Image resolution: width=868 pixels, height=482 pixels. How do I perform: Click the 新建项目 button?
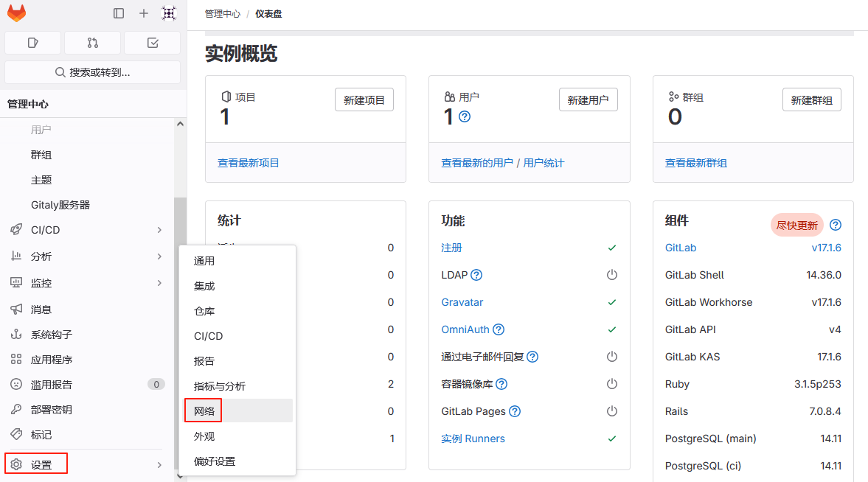tap(364, 100)
